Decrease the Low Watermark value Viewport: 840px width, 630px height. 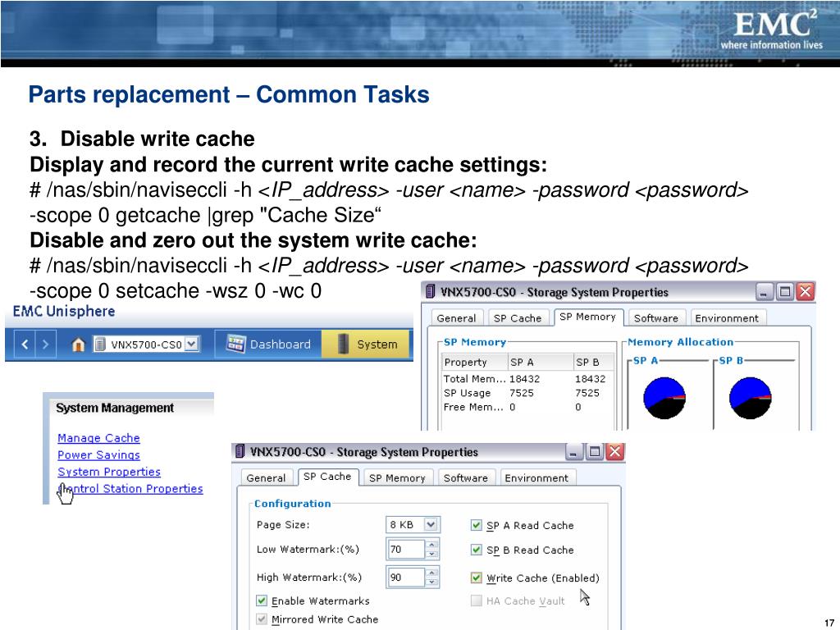[x=431, y=555]
